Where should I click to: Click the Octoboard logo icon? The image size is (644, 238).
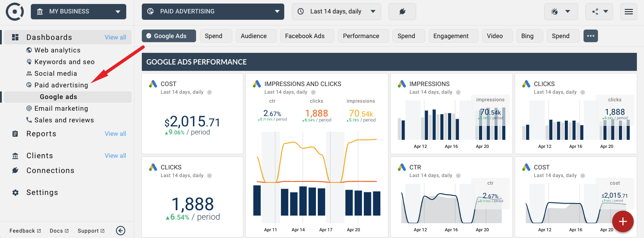pos(15,11)
